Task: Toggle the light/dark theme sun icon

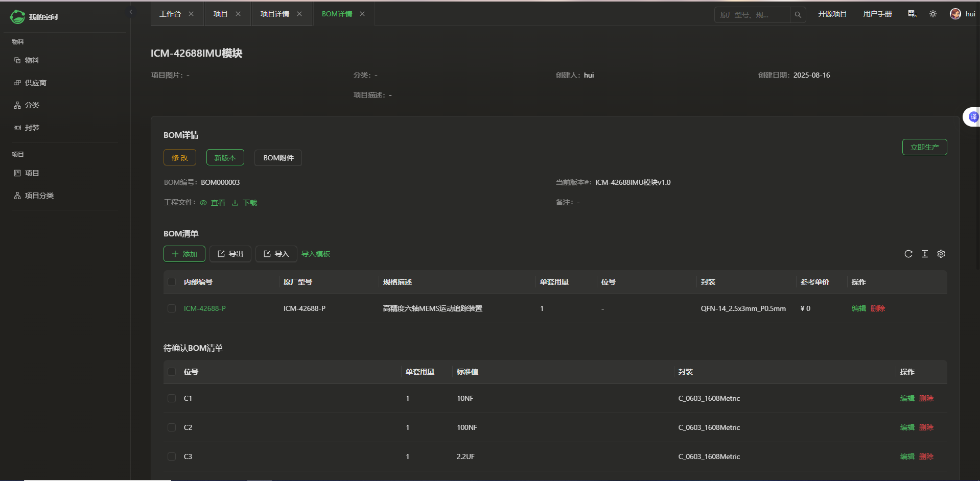Action: point(933,14)
